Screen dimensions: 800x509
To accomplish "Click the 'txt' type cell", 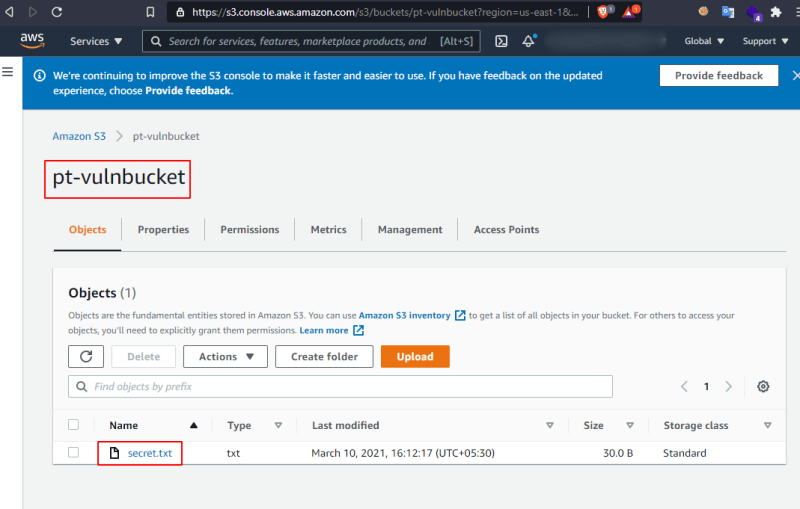I will (x=233, y=453).
